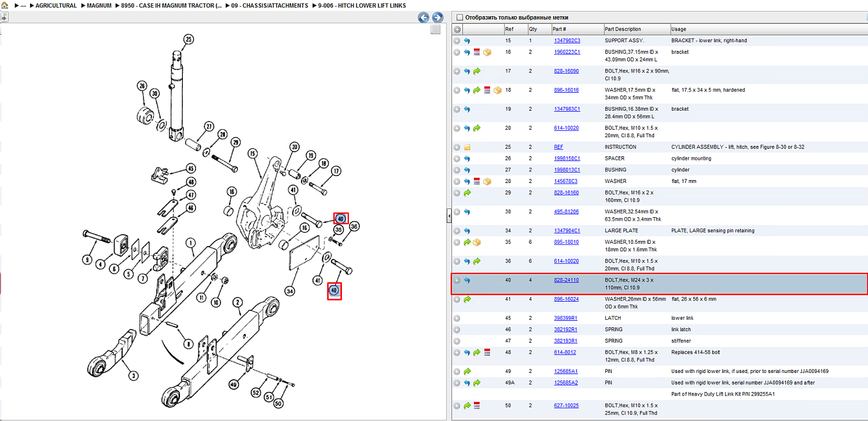Click the blue arrow icon on SPACER row

point(467,159)
